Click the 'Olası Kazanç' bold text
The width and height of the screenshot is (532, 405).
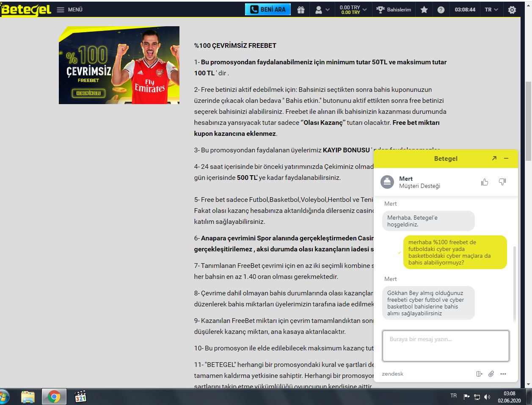[x=323, y=123]
